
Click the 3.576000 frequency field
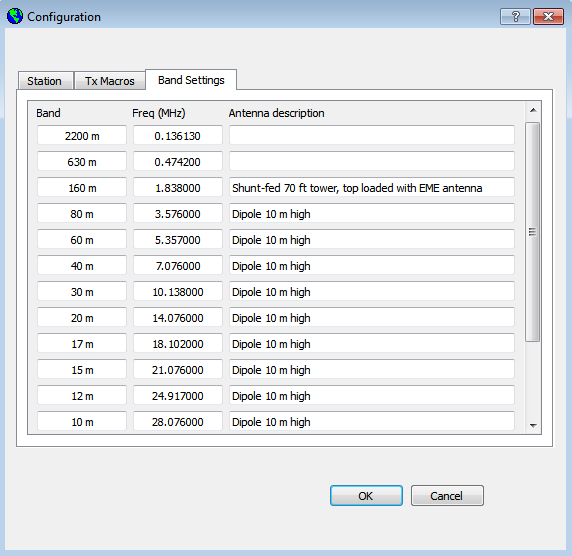click(178, 213)
